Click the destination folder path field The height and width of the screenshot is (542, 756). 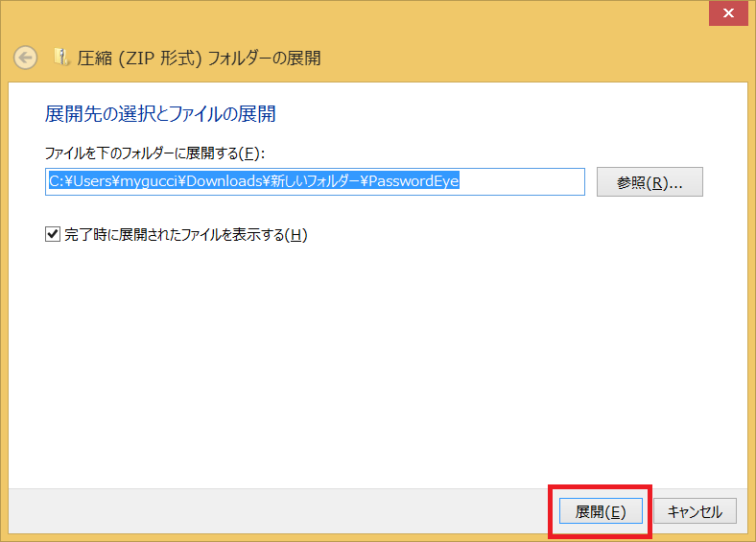315,182
